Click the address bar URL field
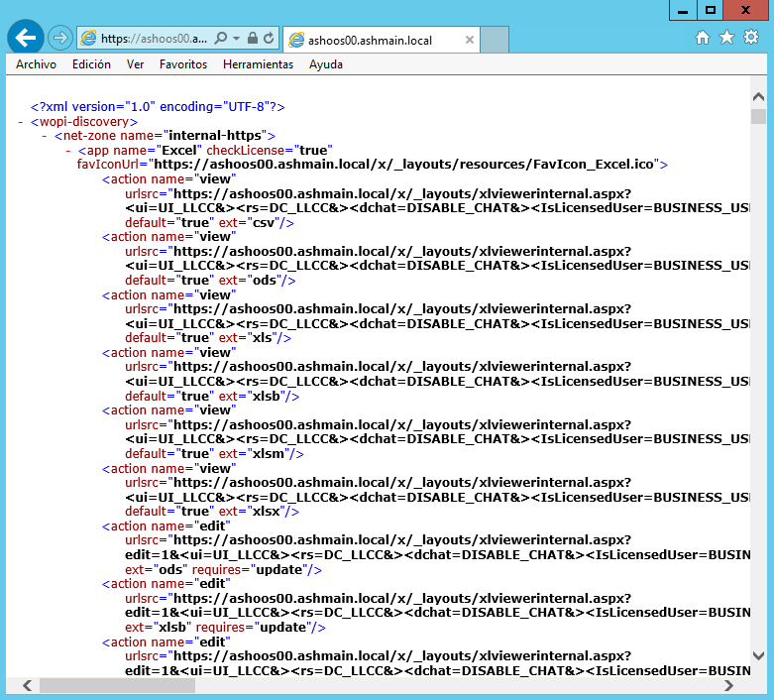Viewport: 774px width, 700px height. 154,38
